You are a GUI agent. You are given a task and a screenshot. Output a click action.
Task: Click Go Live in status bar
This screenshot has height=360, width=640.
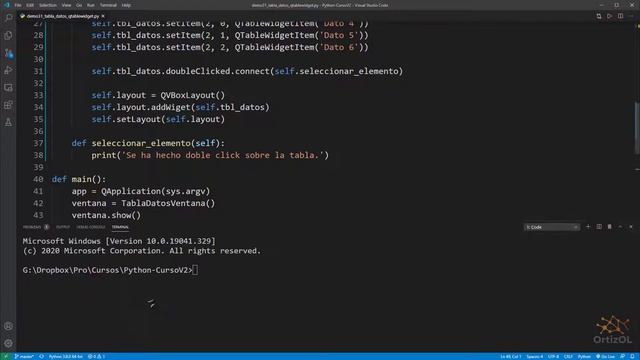point(605,356)
